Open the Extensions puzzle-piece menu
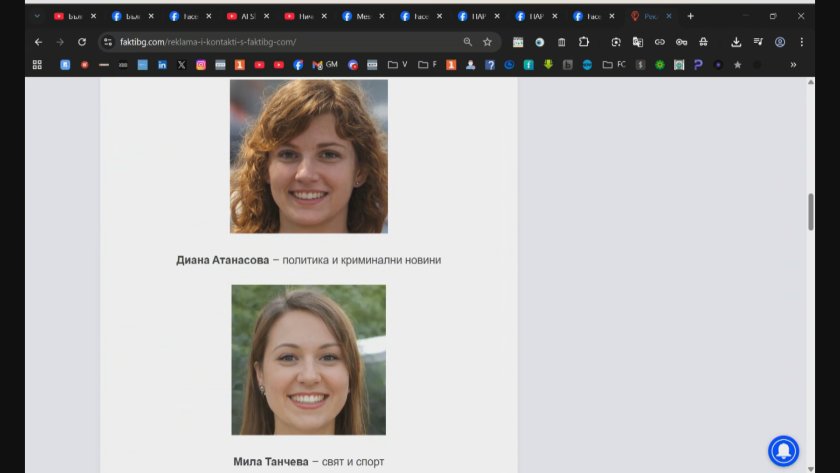The height and width of the screenshot is (473, 840). tap(584, 42)
